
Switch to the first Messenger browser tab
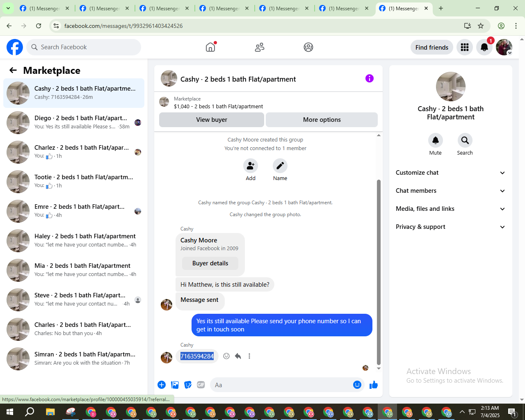point(44,8)
